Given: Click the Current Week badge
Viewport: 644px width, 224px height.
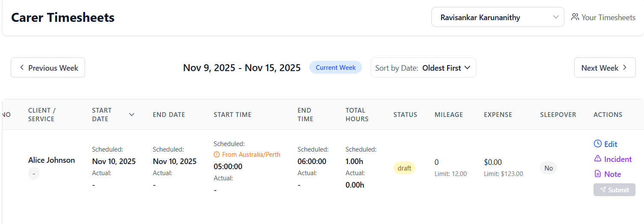Looking at the screenshot, I should [335, 67].
